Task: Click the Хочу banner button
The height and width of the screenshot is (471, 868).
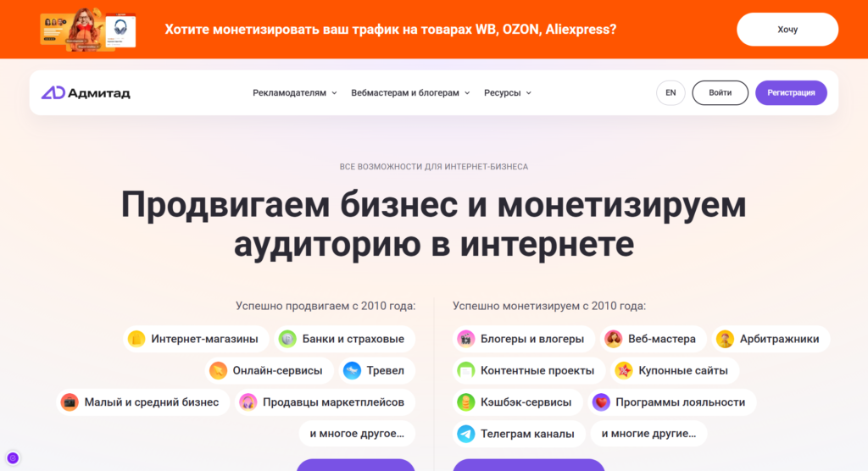Action: [787, 30]
